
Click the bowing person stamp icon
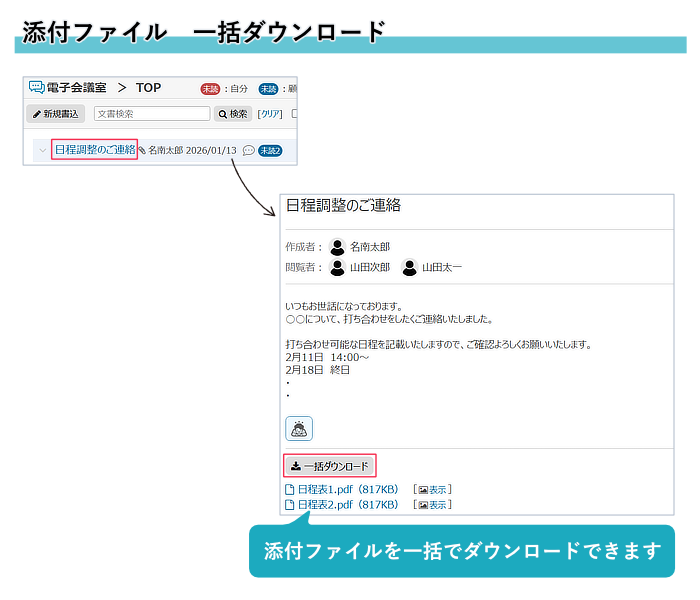[299, 429]
